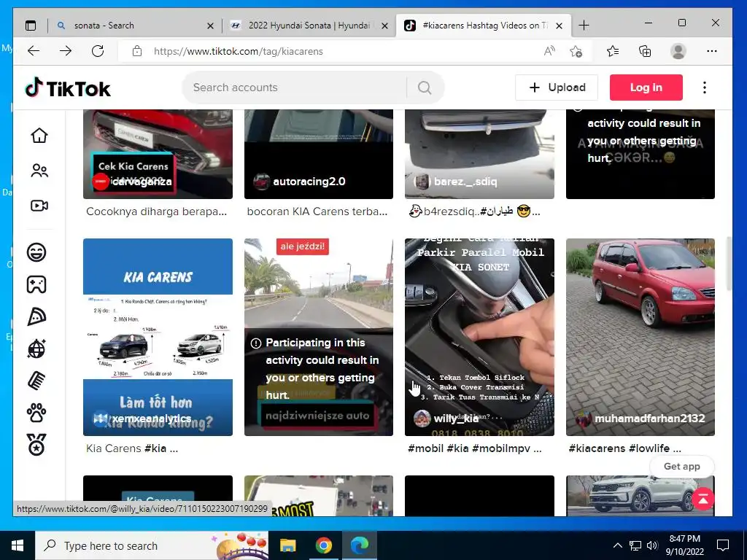The height and width of the screenshot is (560, 747).
Task: Click the taskbar 'Type here to search' box
Action: [x=152, y=545]
